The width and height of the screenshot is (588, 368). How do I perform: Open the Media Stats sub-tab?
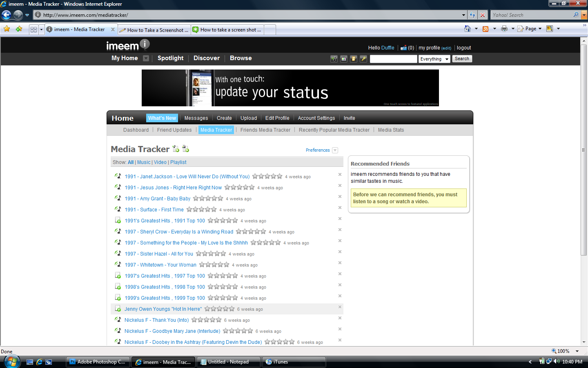[x=391, y=130]
